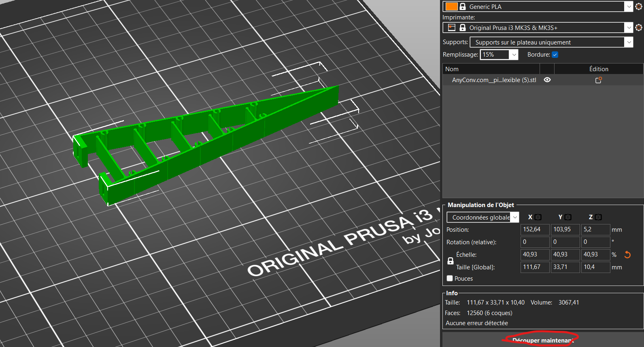Screen dimensions: 644x347
Task: Click the Taille Z field 10,4
Action: [x=595, y=267]
